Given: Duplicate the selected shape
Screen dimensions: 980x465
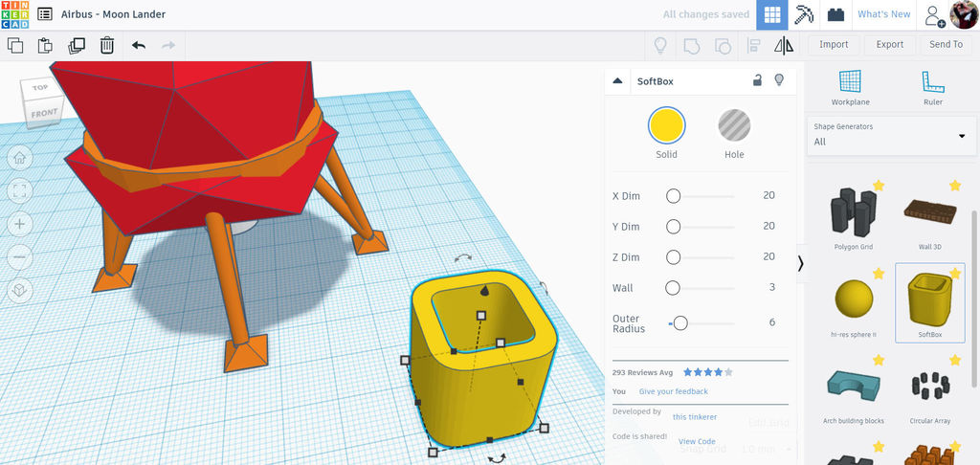Looking at the screenshot, I should (x=77, y=45).
